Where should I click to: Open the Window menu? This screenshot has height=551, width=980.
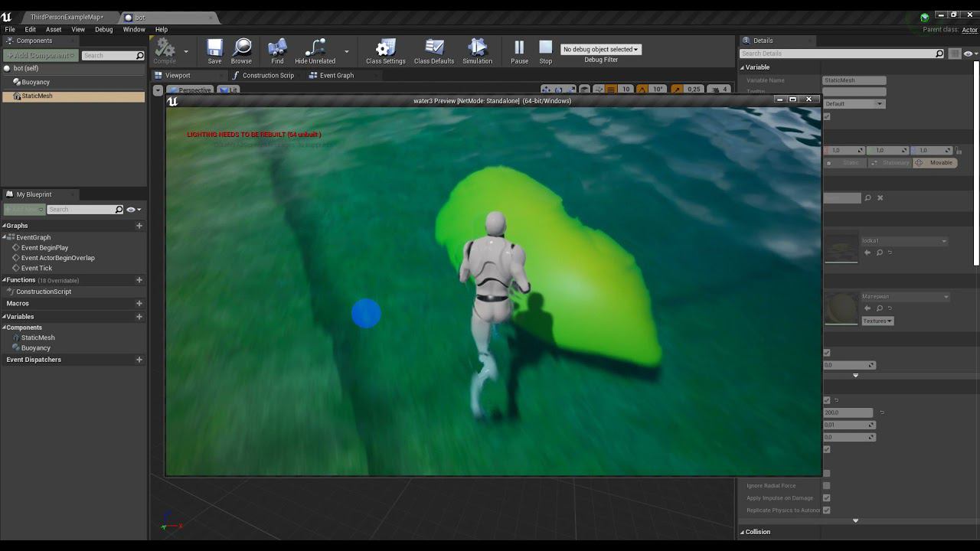click(x=134, y=29)
